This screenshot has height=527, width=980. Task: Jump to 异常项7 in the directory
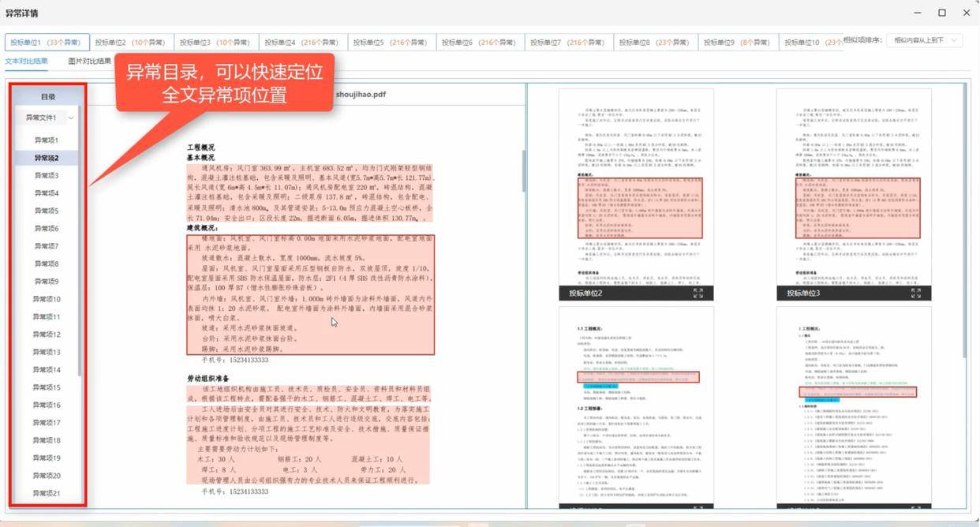tap(47, 246)
